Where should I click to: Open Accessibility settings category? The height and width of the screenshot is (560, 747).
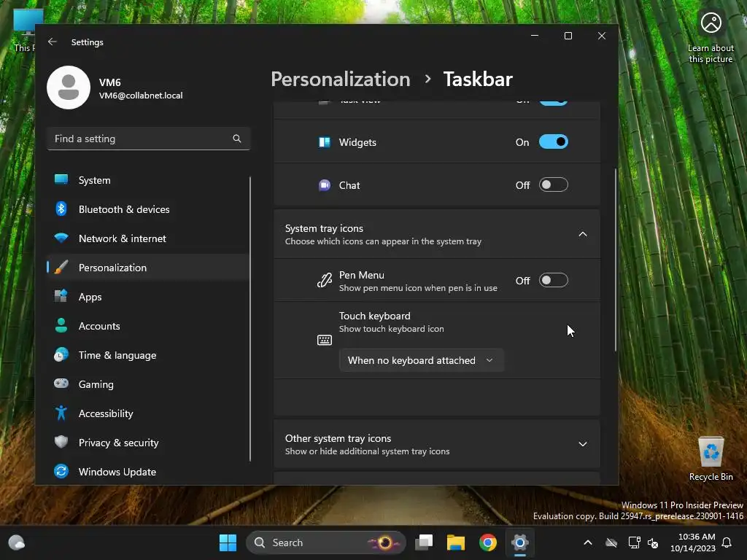148,413
